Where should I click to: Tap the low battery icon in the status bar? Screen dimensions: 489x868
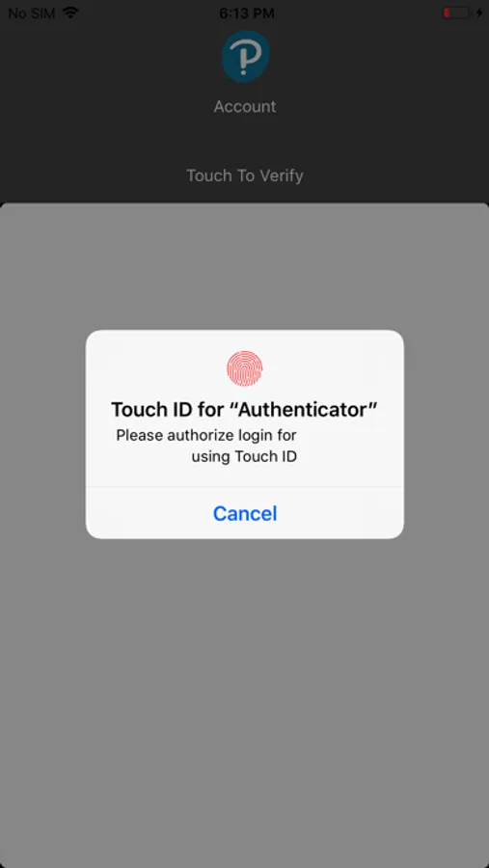(x=457, y=13)
